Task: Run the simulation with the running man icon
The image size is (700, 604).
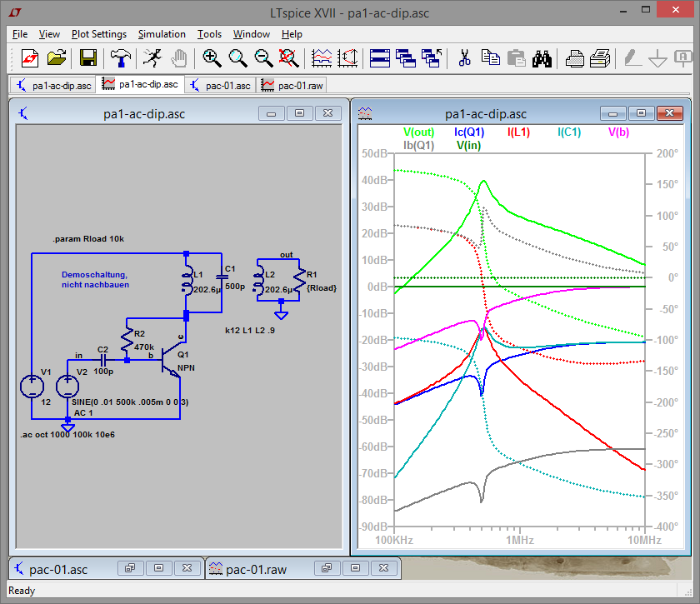Action: click(x=152, y=58)
